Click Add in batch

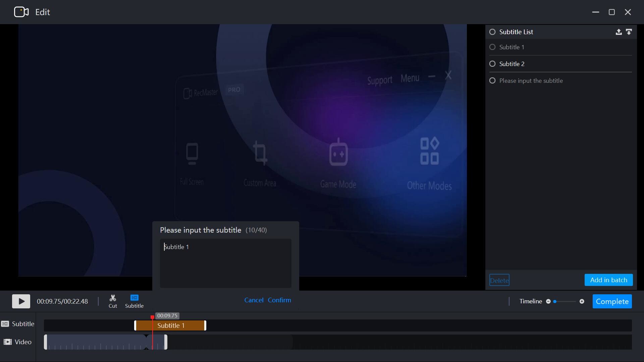(608, 280)
